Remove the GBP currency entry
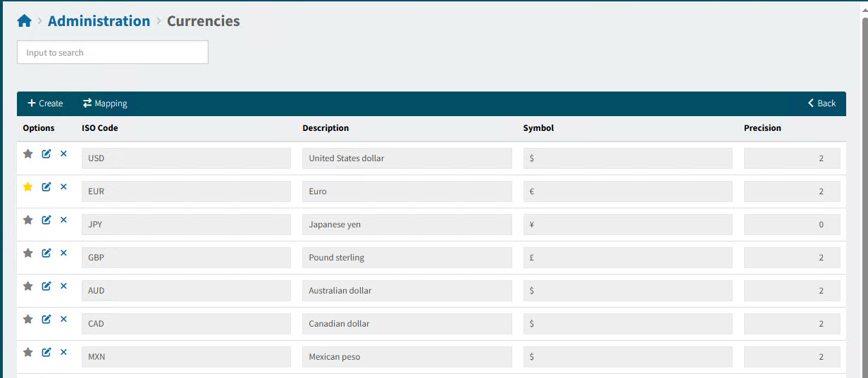 (63, 253)
